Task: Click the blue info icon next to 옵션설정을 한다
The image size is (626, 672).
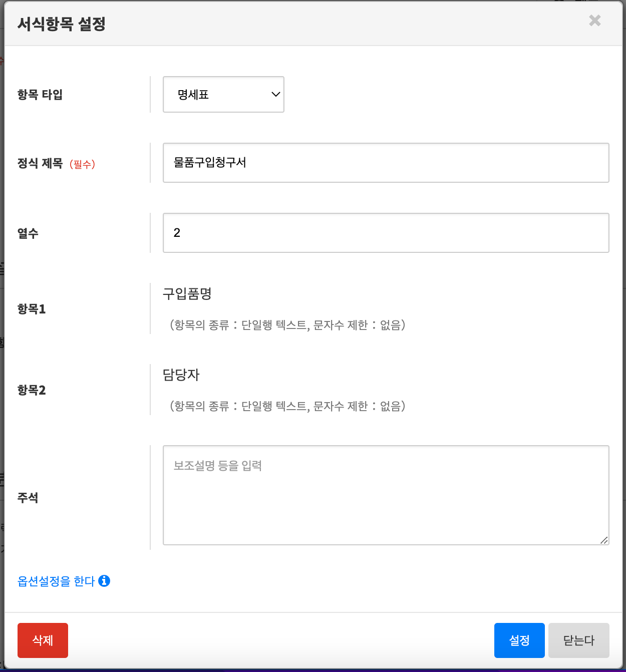Action: (x=104, y=581)
